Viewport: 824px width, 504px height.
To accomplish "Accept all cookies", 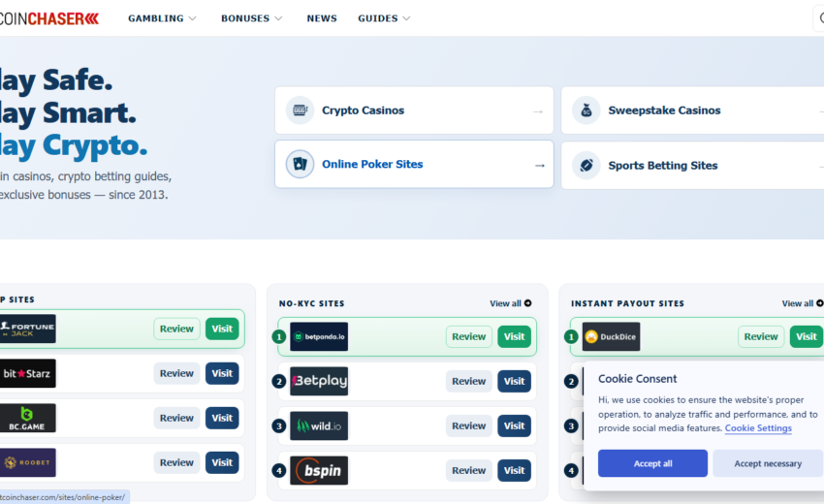I will (x=652, y=463).
